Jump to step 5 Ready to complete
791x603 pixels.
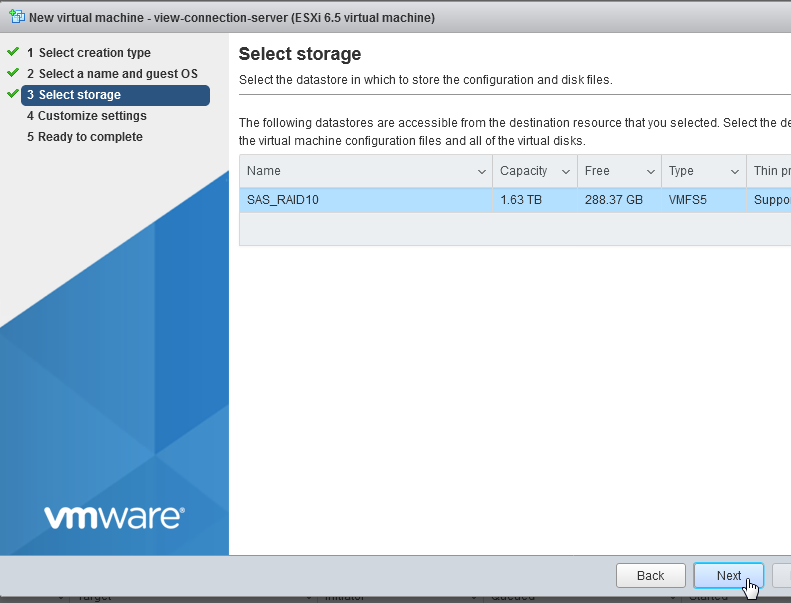85,137
